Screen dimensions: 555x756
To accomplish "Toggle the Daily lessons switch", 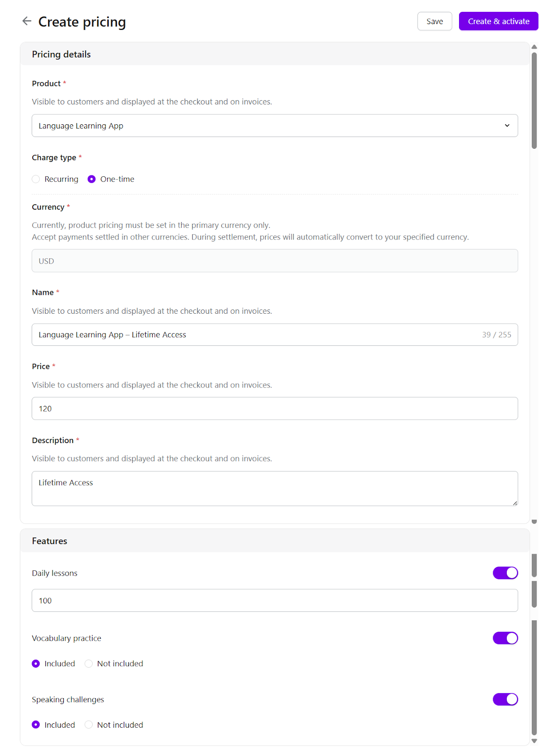I will tap(505, 573).
